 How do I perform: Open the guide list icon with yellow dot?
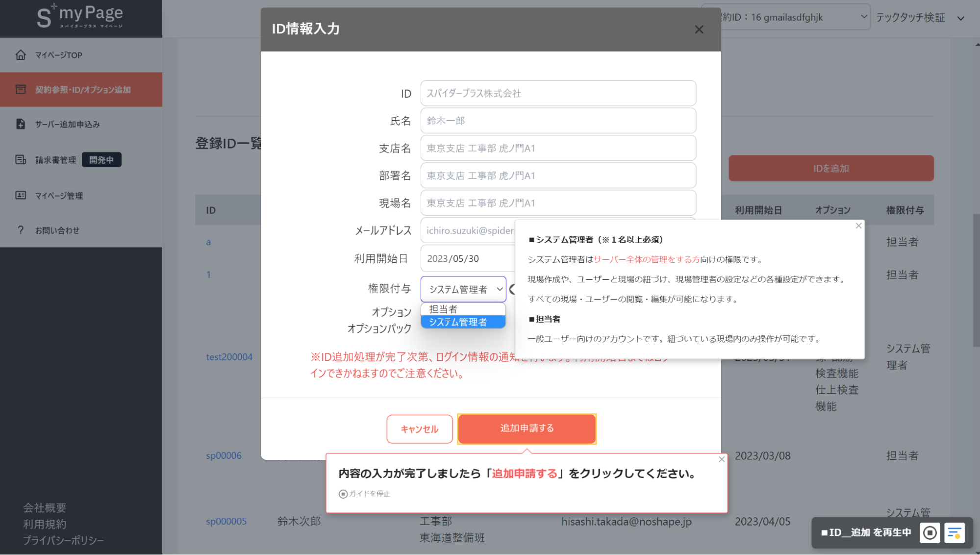point(955,532)
